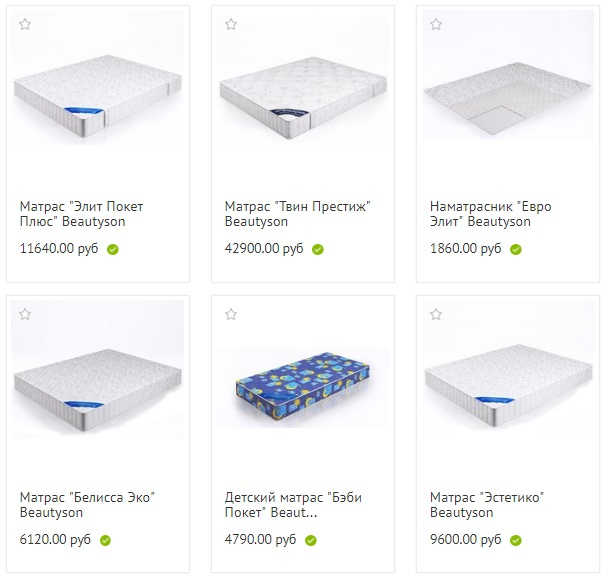Click green check icon beside 6120.00 руб
The image size is (611, 581).
[x=105, y=540]
